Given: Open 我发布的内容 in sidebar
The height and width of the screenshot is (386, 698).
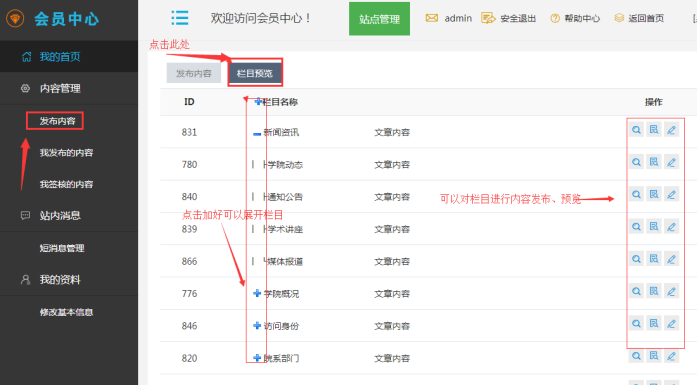Looking at the screenshot, I should [66, 153].
